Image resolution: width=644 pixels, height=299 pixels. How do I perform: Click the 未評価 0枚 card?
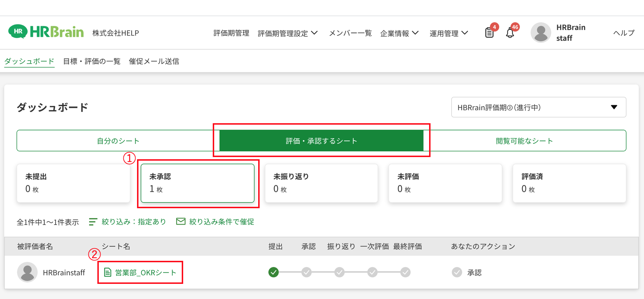click(445, 183)
